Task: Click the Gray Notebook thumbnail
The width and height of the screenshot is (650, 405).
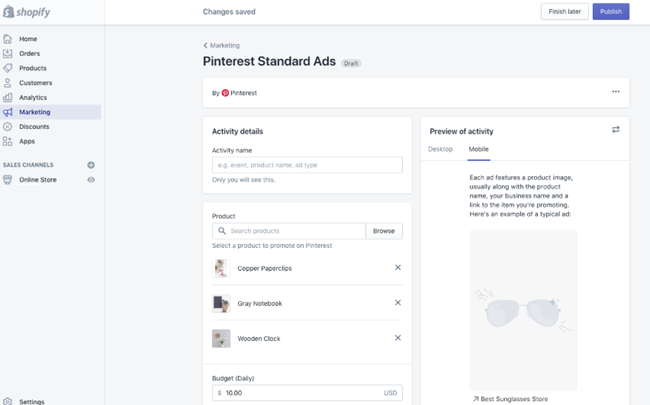Action: (221, 303)
